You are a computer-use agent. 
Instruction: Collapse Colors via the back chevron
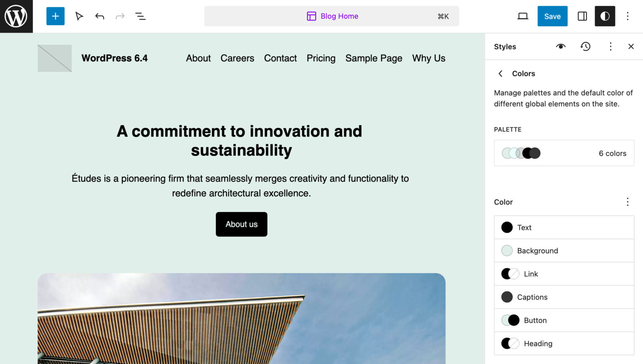tap(500, 73)
